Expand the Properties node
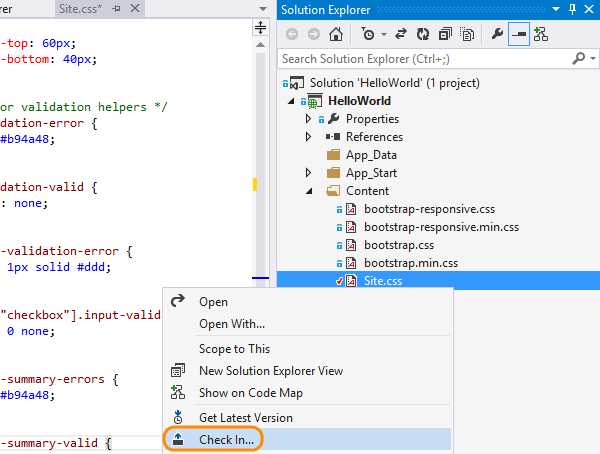 pos(308,119)
